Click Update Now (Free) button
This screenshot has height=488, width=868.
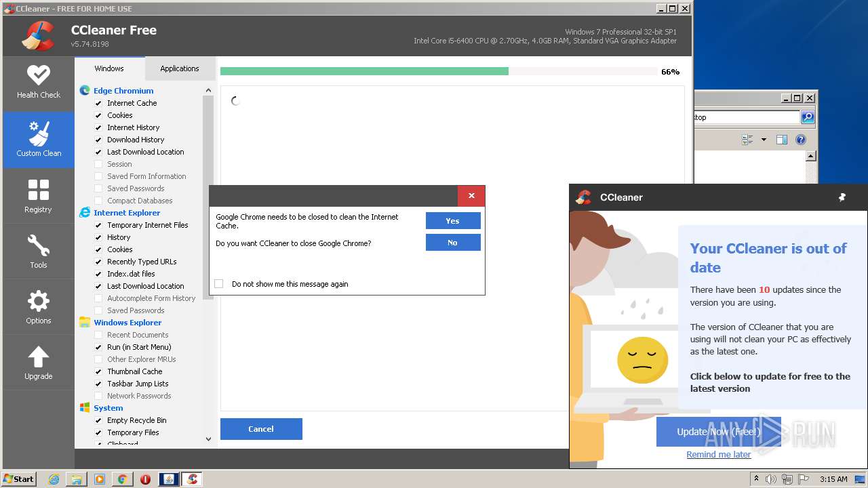pyautogui.click(x=719, y=432)
